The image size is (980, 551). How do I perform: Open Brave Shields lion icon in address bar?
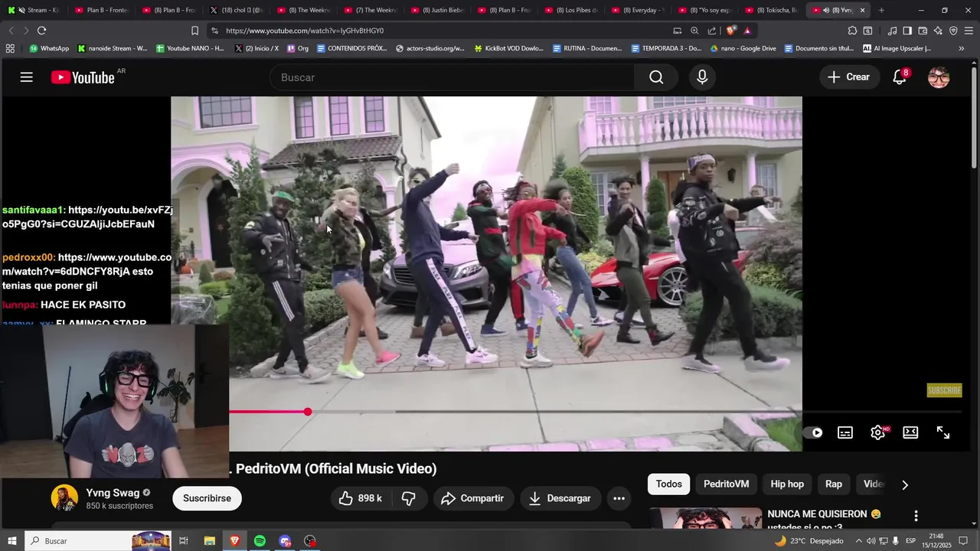click(731, 31)
